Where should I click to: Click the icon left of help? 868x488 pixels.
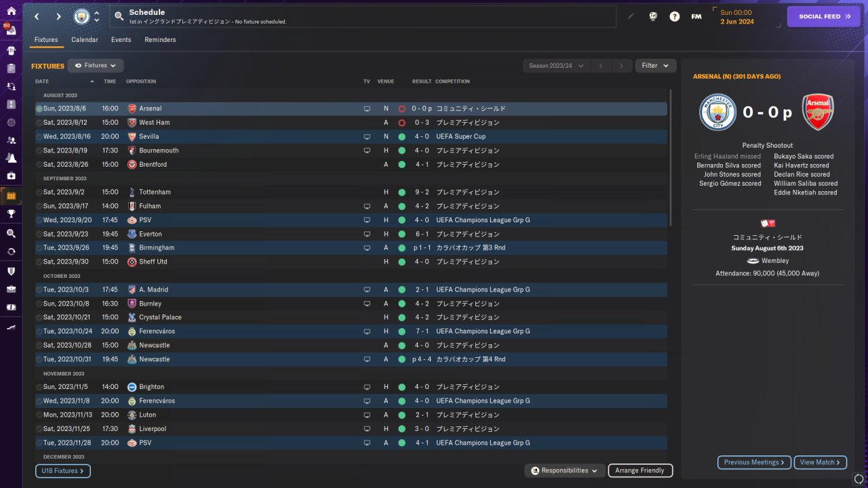click(653, 16)
